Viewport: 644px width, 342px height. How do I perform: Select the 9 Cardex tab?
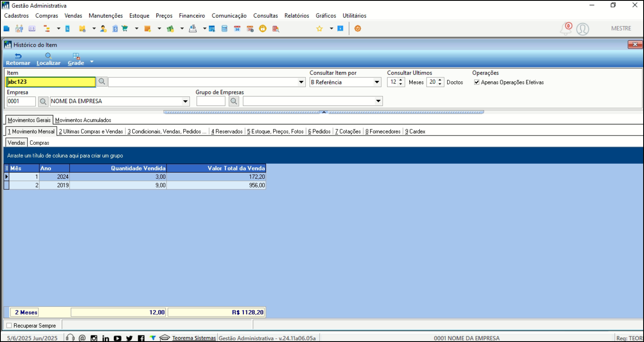click(x=415, y=131)
